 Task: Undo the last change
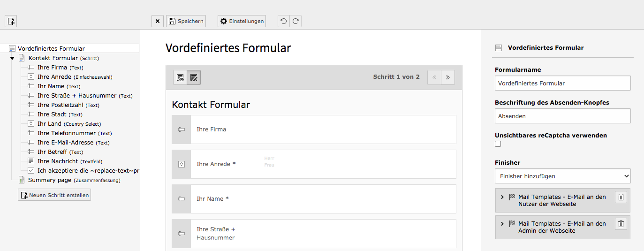(x=283, y=21)
